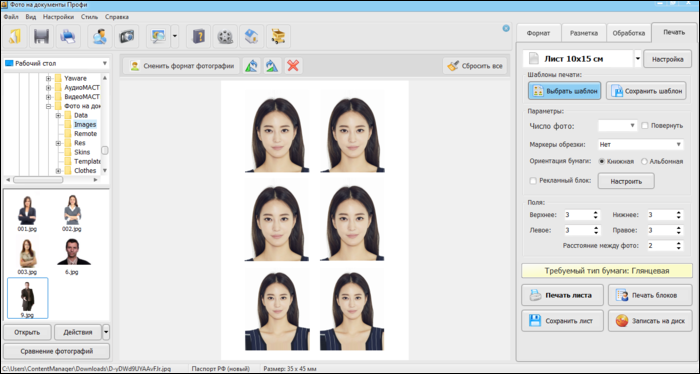Click the help book icon with question mark
This screenshot has height=374, width=700.
(198, 37)
